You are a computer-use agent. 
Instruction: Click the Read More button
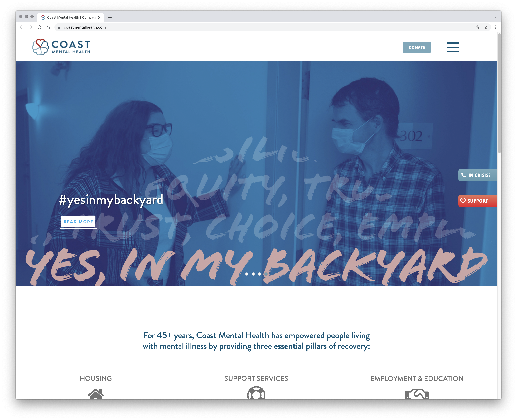pyautogui.click(x=78, y=222)
